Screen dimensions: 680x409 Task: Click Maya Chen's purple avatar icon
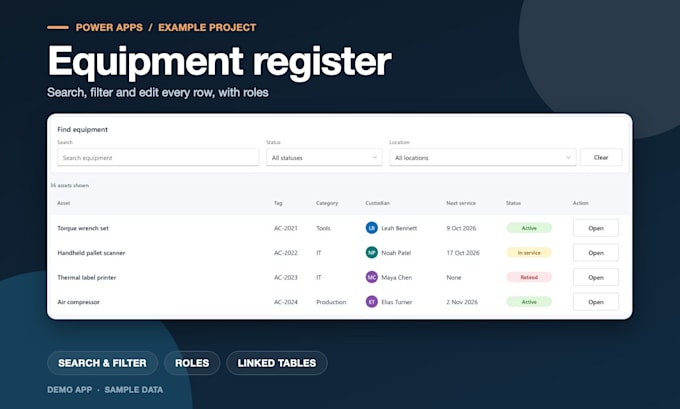(372, 277)
